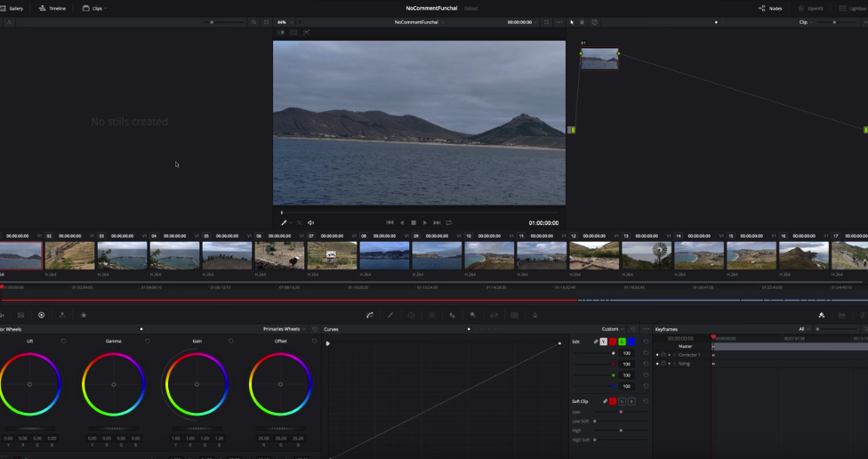Screen dimensions: 868x459
Task: Jump to the first frame in viewer
Action: 390,222
